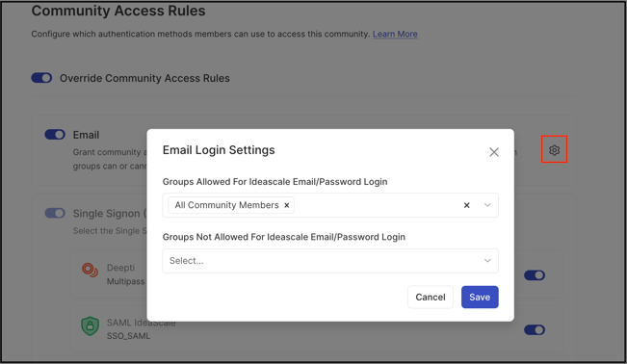
Task: Turn off Deepti Multipass toggle
Action: pos(535,275)
